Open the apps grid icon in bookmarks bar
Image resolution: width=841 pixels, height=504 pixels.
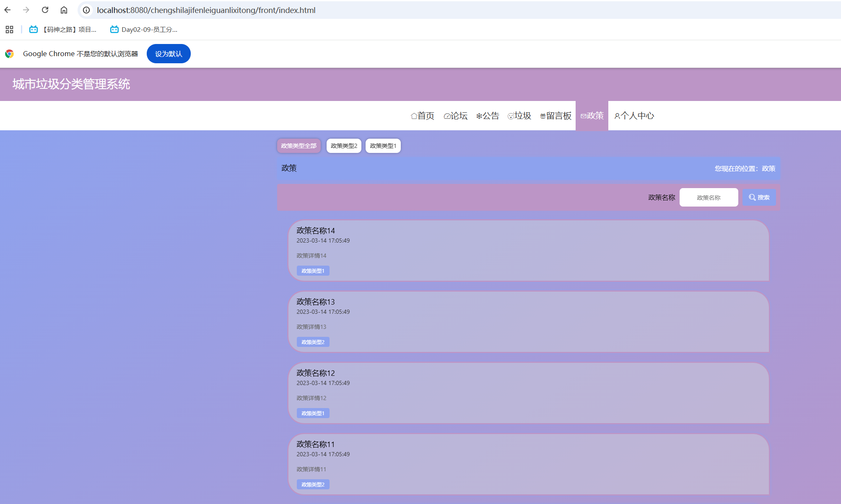(x=9, y=29)
